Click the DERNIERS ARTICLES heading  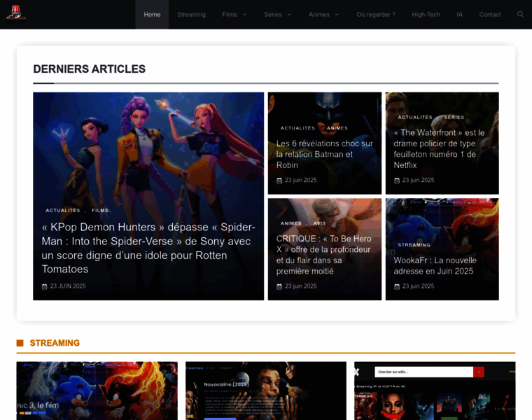89,69
